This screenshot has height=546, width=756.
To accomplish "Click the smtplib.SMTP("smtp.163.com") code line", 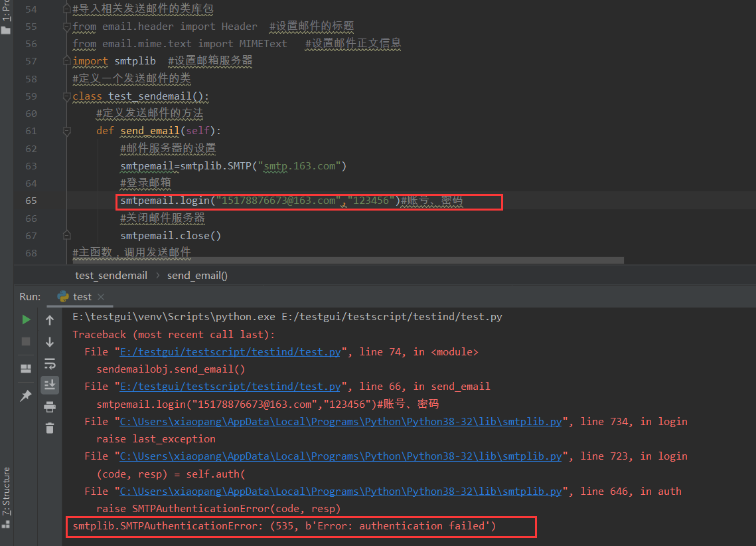I will 234,166.
